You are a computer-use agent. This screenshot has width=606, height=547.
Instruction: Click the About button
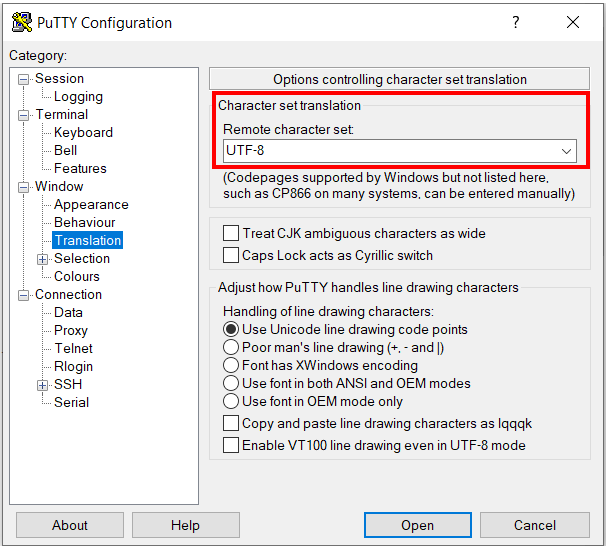pos(70,525)
